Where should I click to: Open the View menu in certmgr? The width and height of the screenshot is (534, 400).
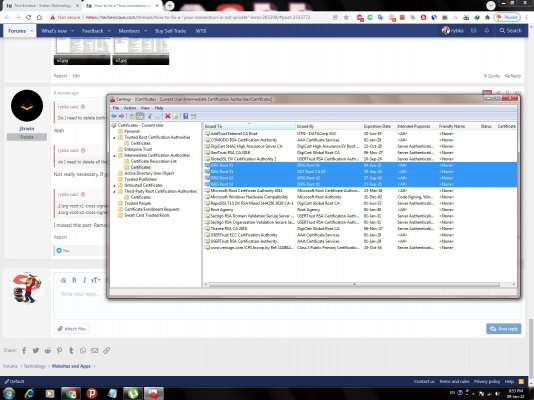(x=145, y=108)
